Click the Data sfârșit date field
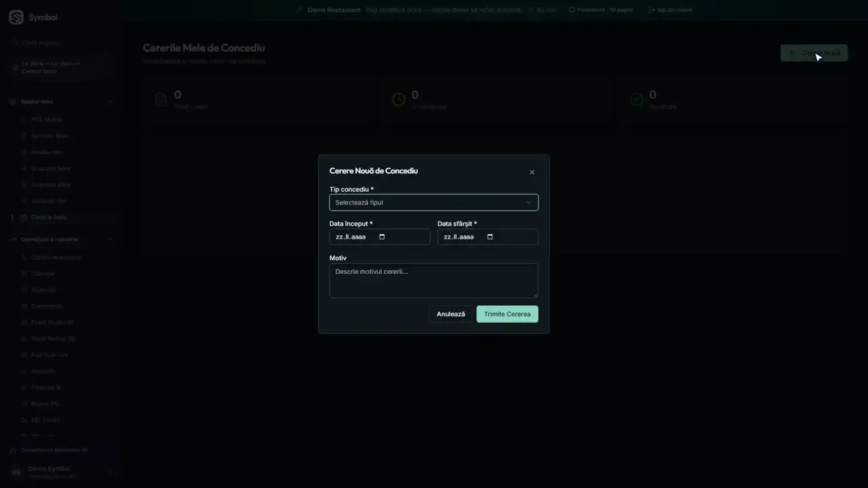Viewport: 868px width, 488px height. tap(488, 237)
